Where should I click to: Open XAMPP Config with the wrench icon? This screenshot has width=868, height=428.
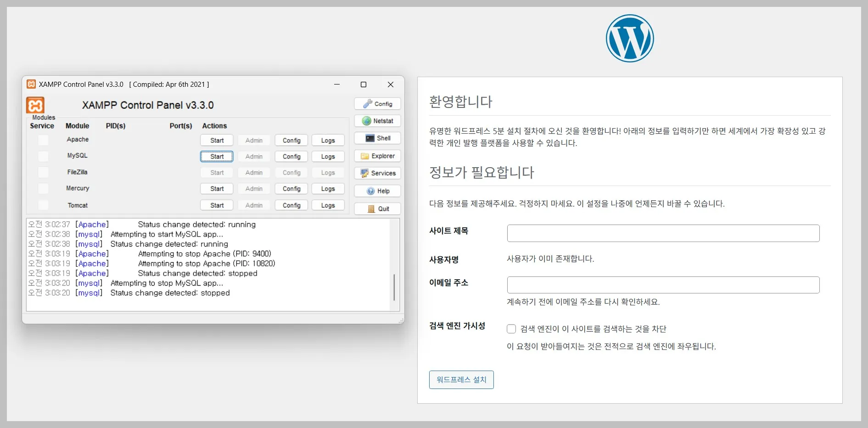[377, 104]
